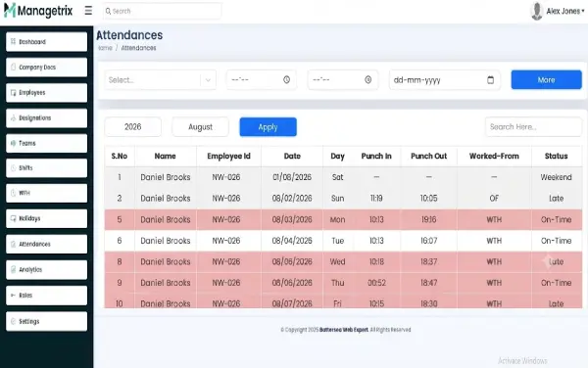
Task: Open Analytics menu item
Action: coord(46,269)
